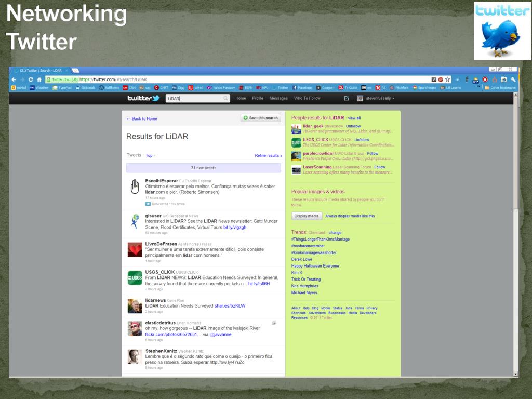Open the Facebook bookmark in the bookmarks bar
This screenshot has width=532, height=399.
click(302, 88)
